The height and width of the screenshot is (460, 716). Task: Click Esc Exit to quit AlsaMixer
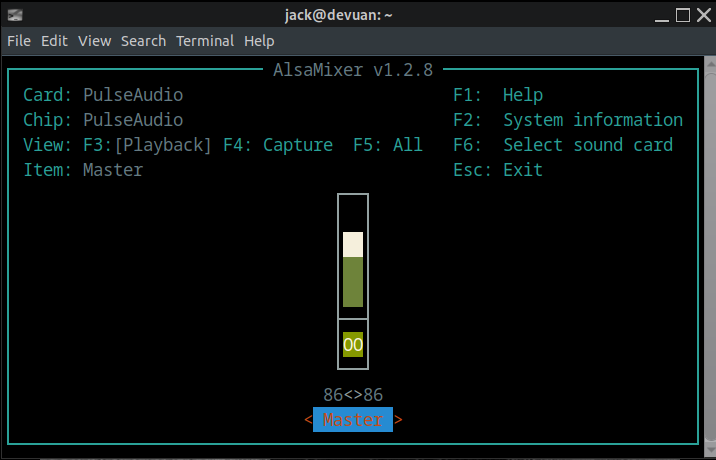pyautogui.click(x=497, y=170)
